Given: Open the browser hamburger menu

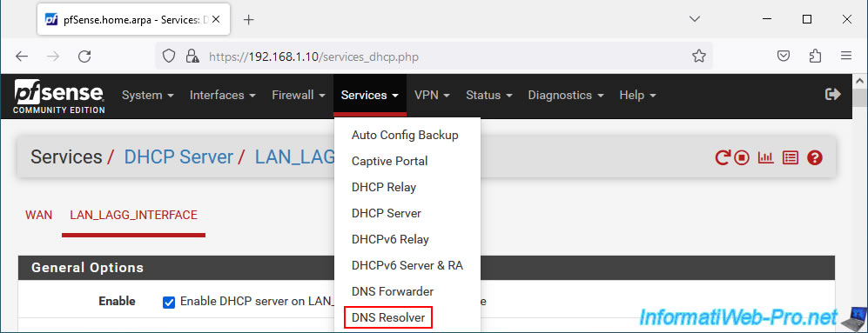Looking at the screenshot, I should tap(846, 56).
